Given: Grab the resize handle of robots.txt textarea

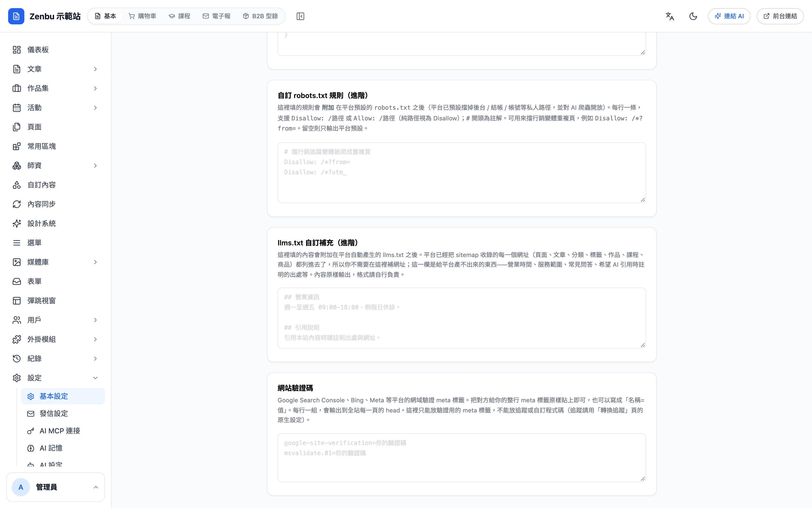Looking at the screenshot, I should coord(642,200).
